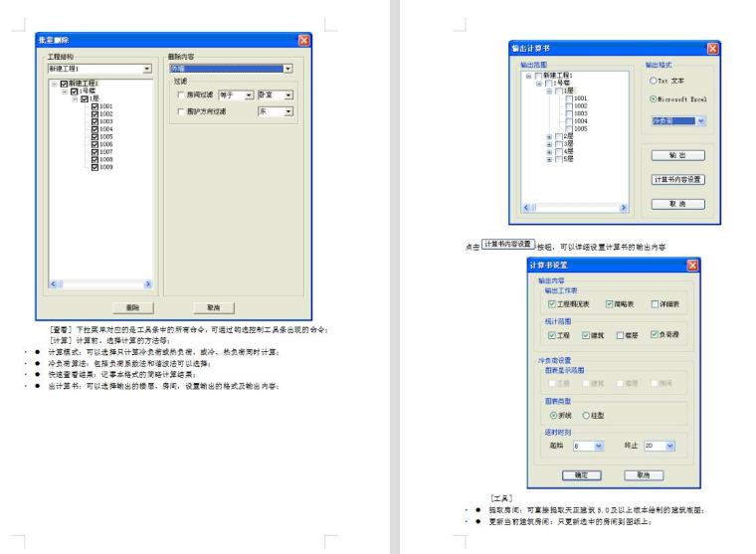The width and height of the screenshot is (756, 554).
Task: Expand the 2层 node in output range tree
Action: pyautogui.click(x=548, y=135)
